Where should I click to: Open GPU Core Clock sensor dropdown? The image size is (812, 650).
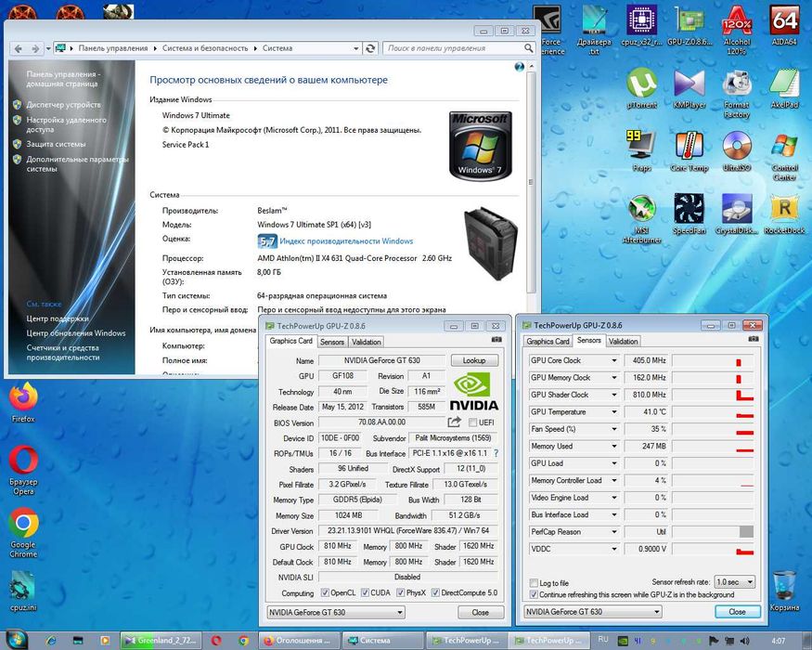[x=614, y=360]
